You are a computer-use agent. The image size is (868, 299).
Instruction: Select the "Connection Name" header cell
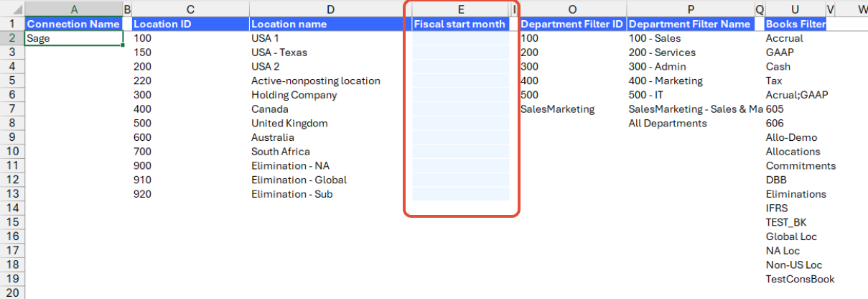[73, 24]
